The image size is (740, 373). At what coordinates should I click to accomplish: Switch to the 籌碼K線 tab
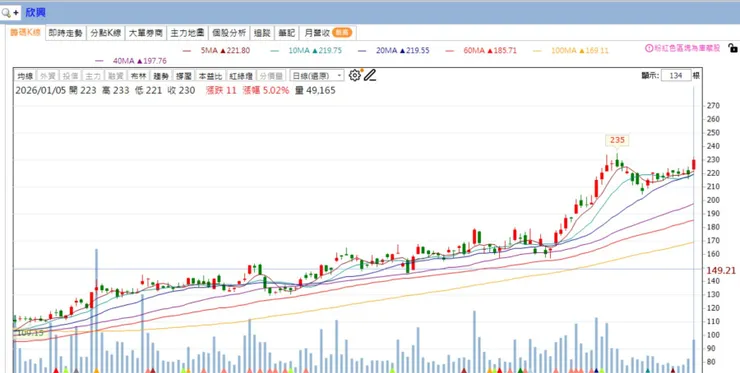tap(25, 33)
